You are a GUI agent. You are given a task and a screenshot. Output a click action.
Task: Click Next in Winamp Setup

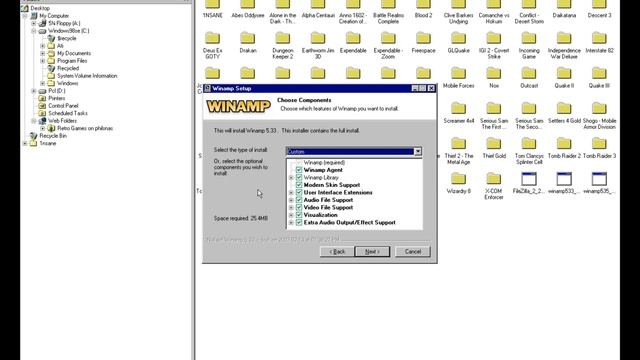(x=372, y=251)
